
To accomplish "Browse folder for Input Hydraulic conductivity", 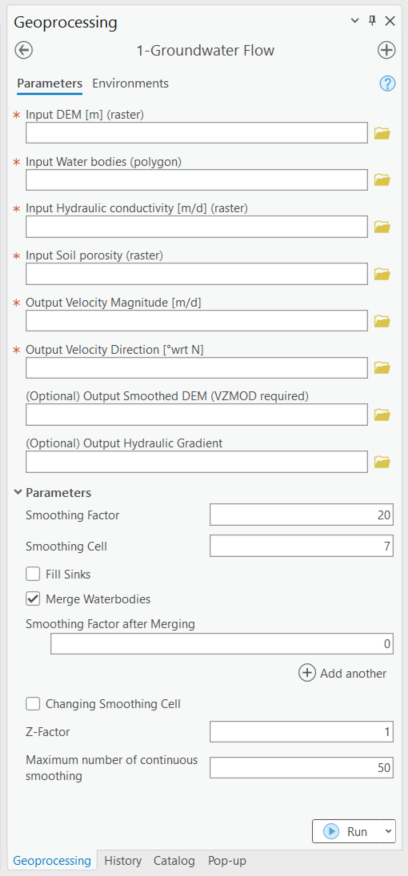I will tap(382, 227).
